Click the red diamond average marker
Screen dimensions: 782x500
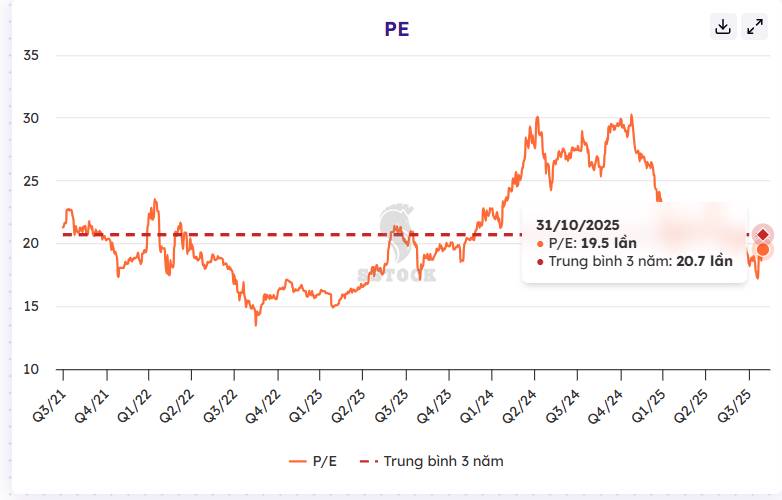(x=763, y=234)
